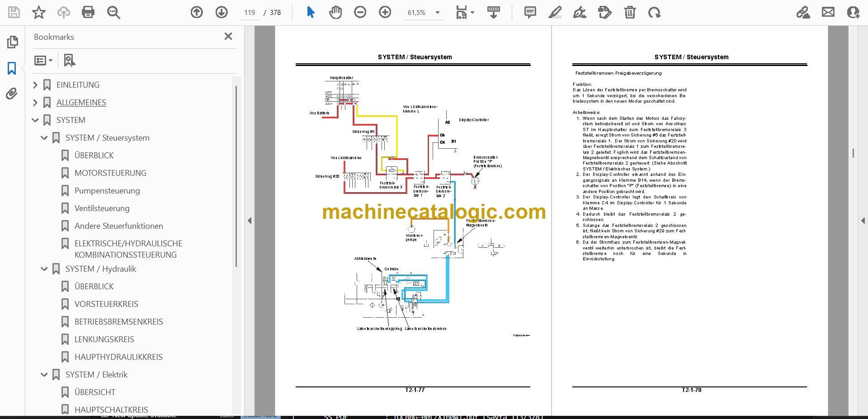The width and height of the screenshot is (868, 419).
Task: Click the Print file icon
Action: (x=88, y=12)
